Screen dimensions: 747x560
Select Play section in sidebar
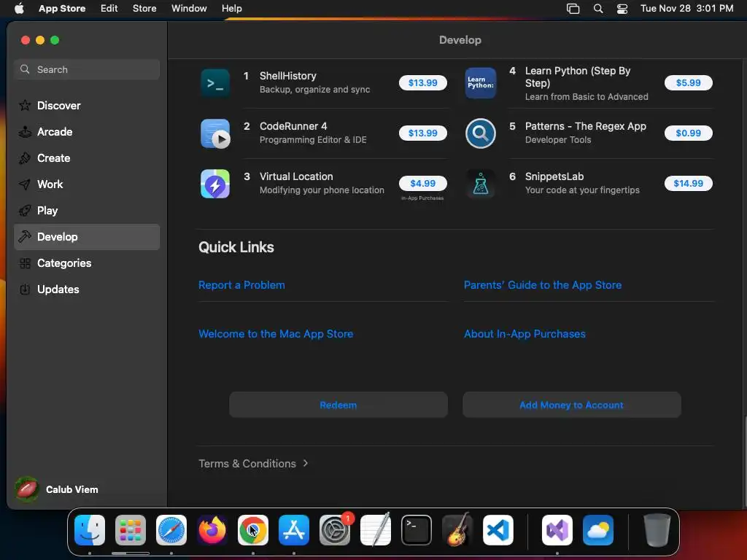pos(87,211)
